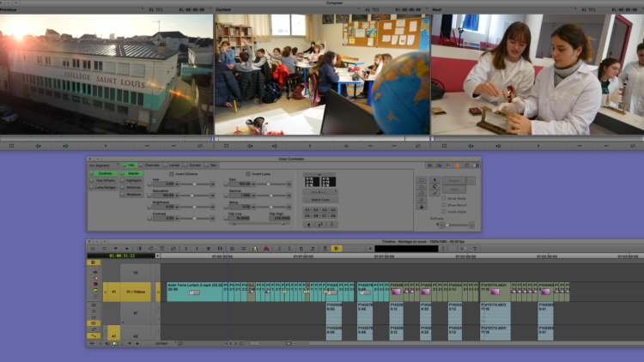Select the brush tool in shapes panel

[434, 193]
